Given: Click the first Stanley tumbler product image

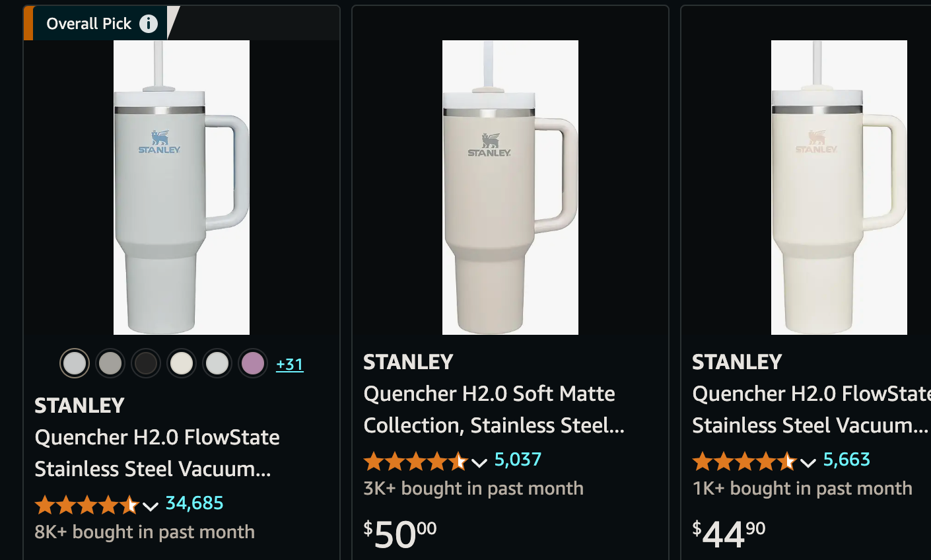Looking at the screenshot, I should pos(182,187).
